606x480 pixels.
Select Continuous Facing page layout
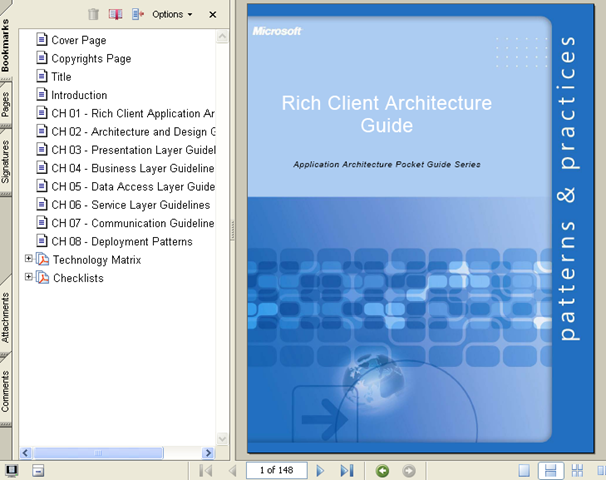[577, 470]
